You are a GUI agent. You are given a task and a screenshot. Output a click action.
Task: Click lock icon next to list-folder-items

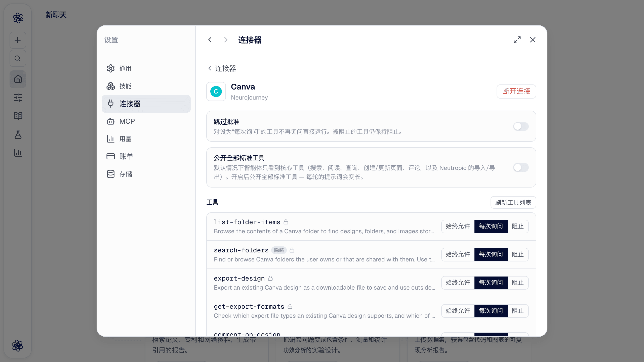coord(286,222)
